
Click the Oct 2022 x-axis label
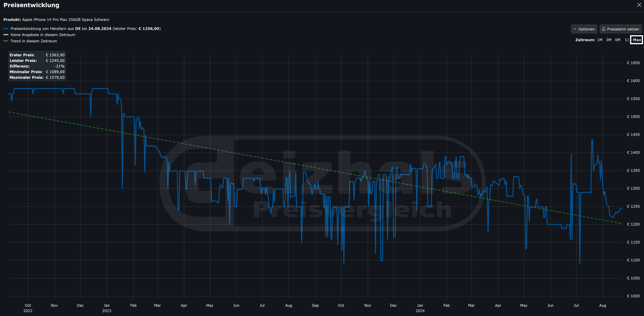pyautogui.click(x=28, y=308)
